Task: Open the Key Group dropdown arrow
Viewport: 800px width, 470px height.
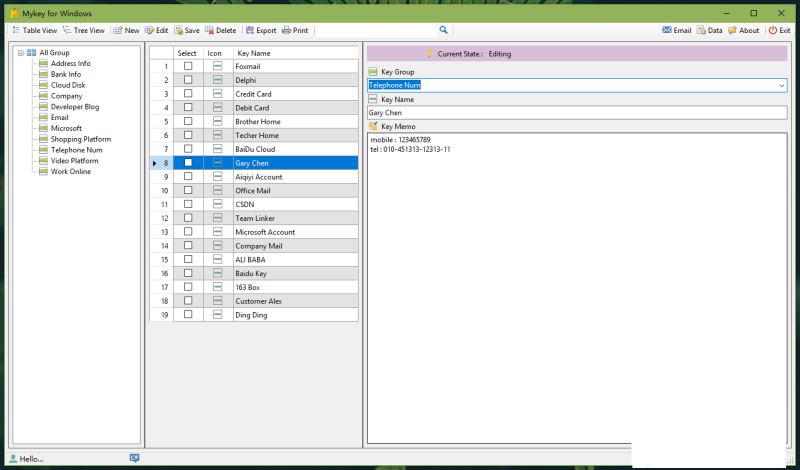Action: 781,86
